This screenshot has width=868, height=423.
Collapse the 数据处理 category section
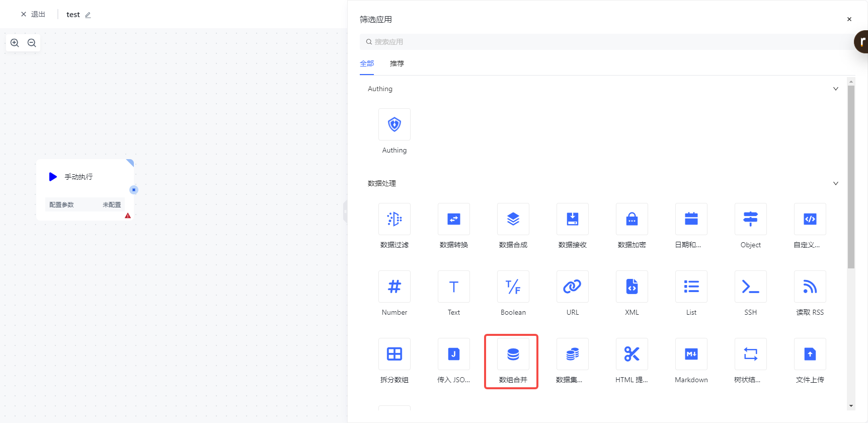click(835, 183)
